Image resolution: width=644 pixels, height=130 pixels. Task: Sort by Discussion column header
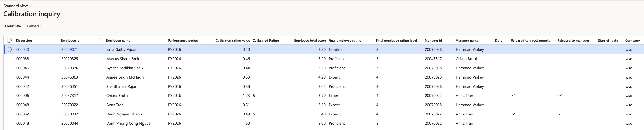(24, 41)
